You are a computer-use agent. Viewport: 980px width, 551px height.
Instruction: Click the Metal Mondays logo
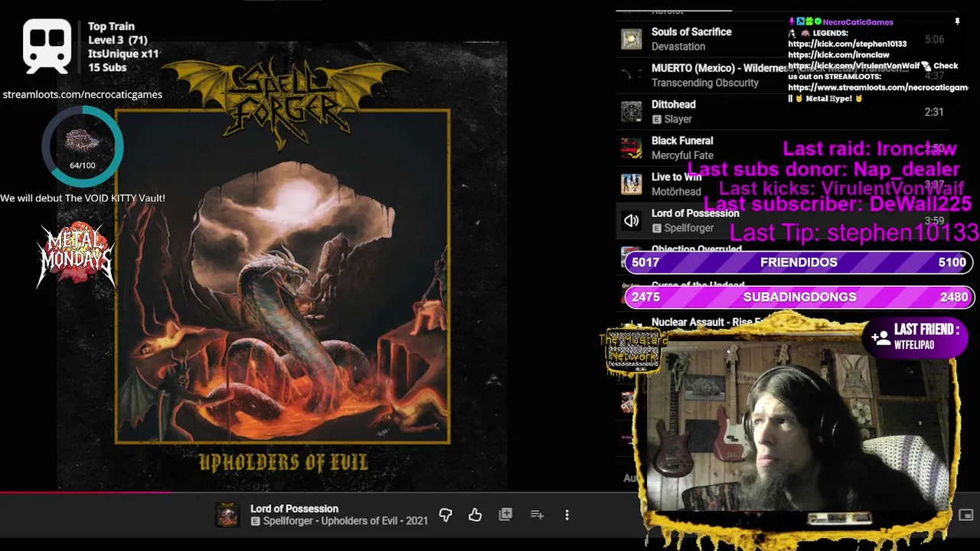pos(76,256)
